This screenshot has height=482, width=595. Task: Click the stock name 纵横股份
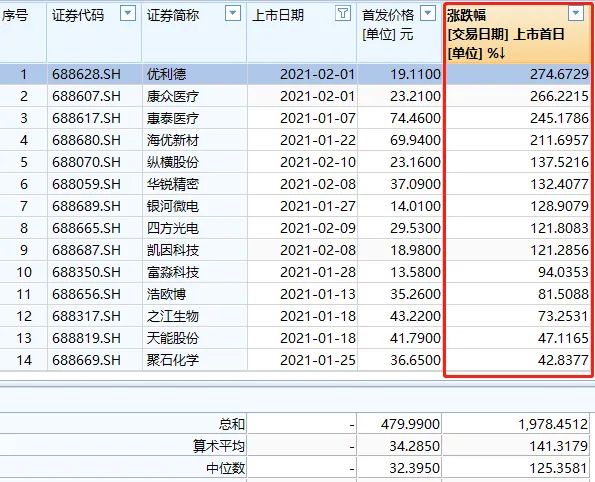pyautogui.click(x=173, y=162)
